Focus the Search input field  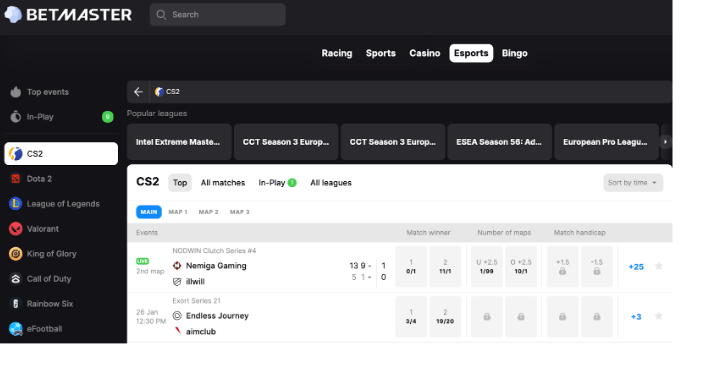(218, 15)
